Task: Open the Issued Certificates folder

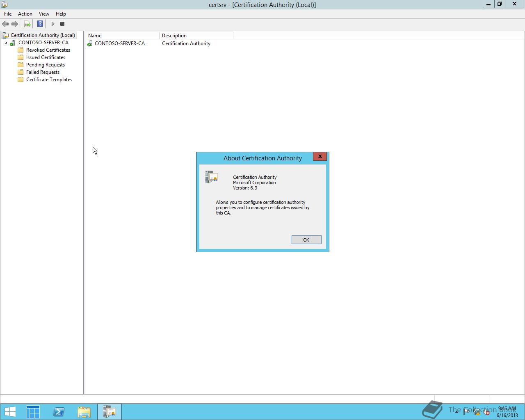Action: point(46,57)
